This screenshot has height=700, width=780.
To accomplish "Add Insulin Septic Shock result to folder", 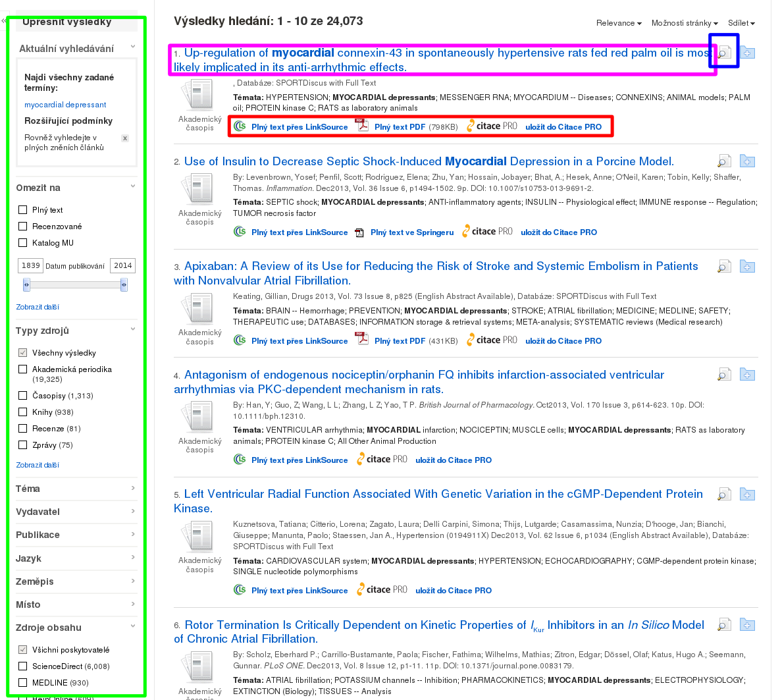I will 747,161.
